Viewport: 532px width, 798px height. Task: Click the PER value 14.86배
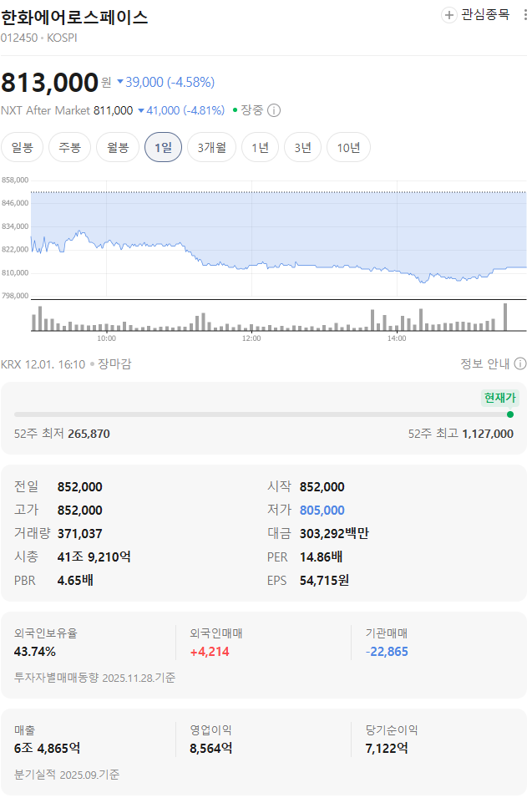(321, 557)
